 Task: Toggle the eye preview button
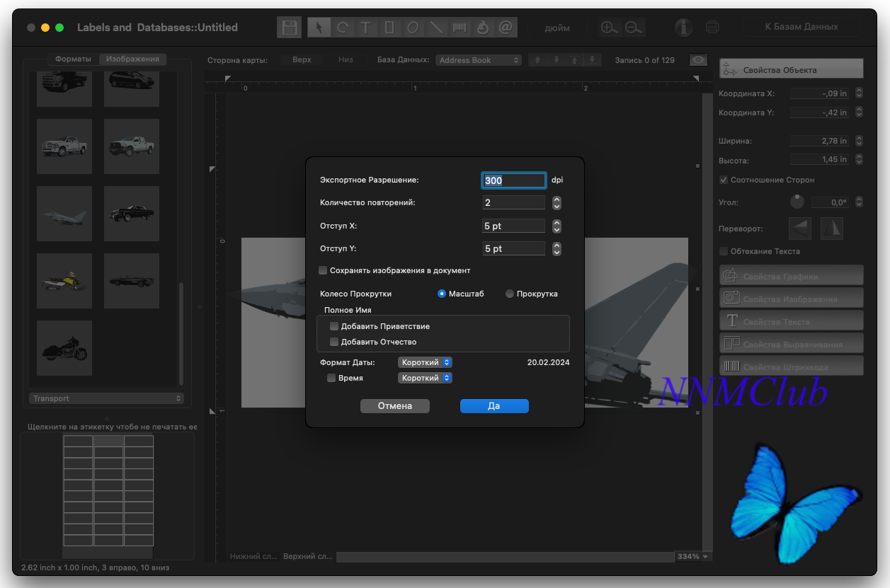click(699, 60)
